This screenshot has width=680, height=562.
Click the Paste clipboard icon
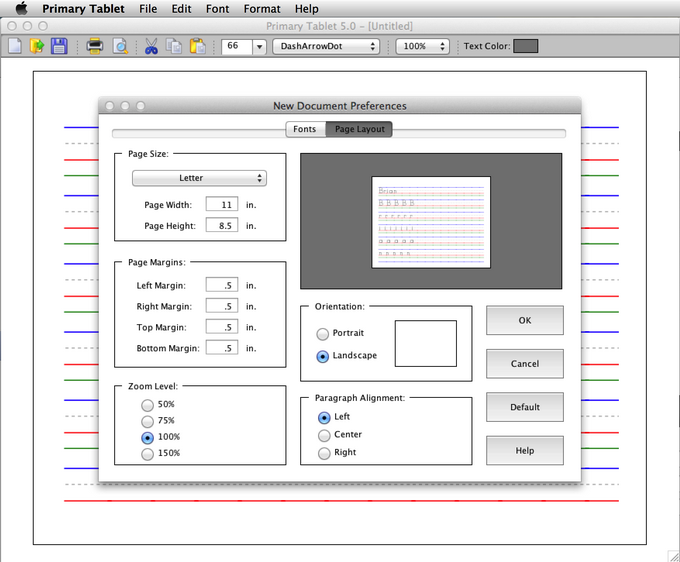tap(197, 46)
